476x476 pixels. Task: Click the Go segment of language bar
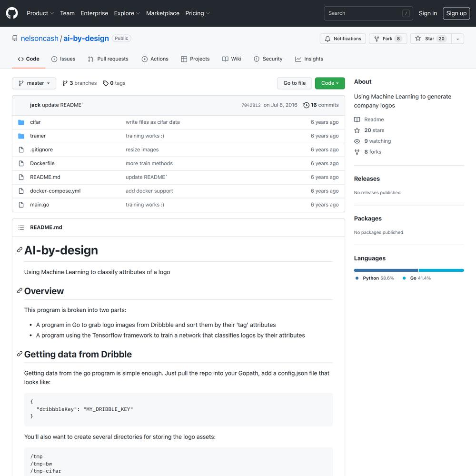click(x=441, y=270)
